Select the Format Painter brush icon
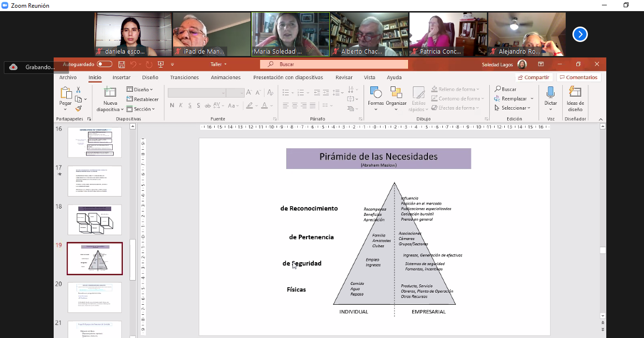Screen dimensions: 644x338 [x=78, y=109]
